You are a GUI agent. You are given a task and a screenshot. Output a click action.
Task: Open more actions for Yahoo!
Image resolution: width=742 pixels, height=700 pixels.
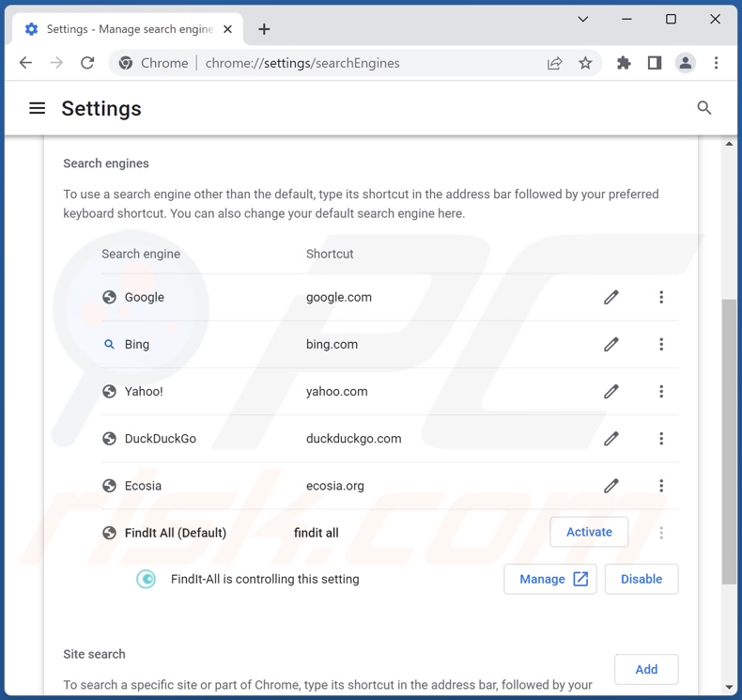tap(661, 392)
